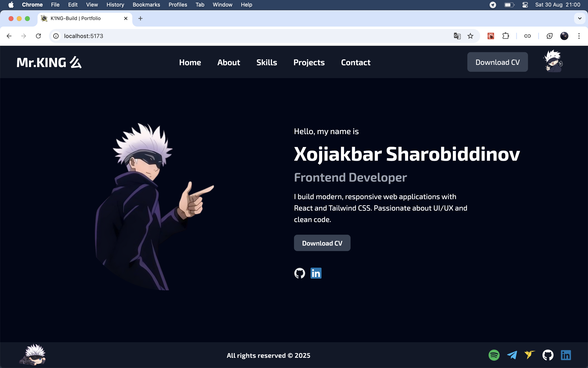This screenshot has height=368, width=588.
Task: Click the chibi avatar in the navbar
Action: 553,61
